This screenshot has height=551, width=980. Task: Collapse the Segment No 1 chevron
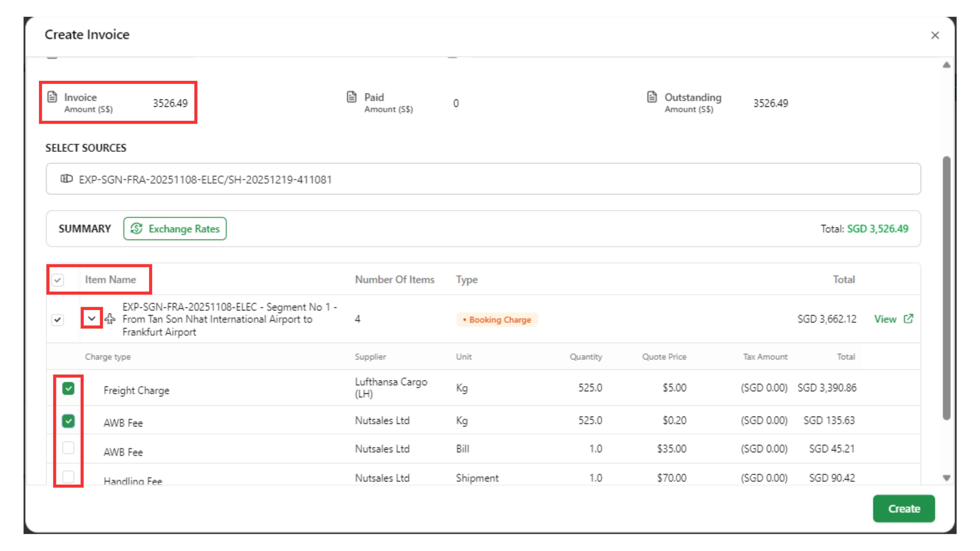(92, 318)
